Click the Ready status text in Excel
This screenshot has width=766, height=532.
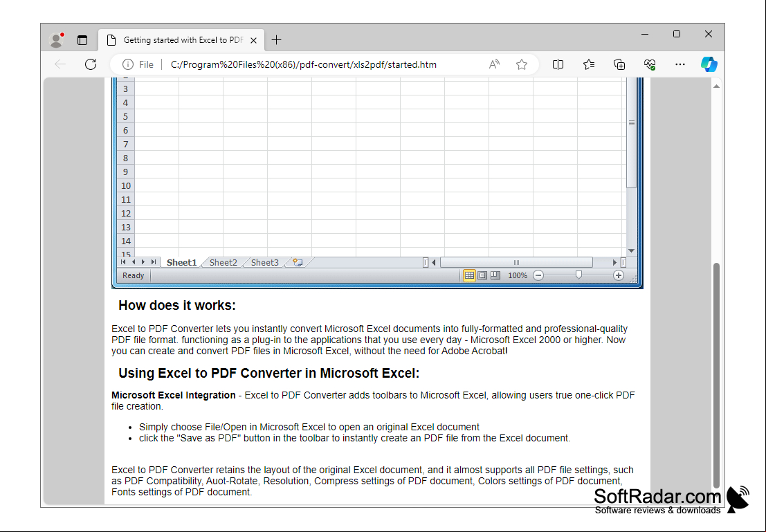[x=133, y=275]
